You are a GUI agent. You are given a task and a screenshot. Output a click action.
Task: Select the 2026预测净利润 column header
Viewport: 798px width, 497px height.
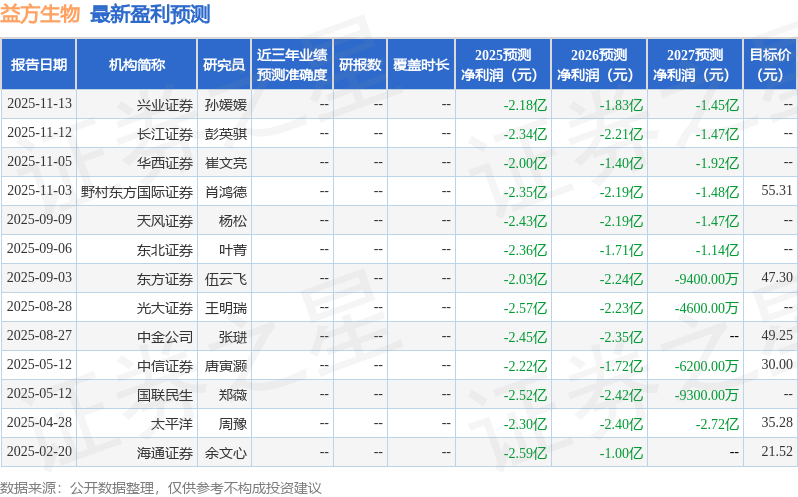(599, 65)
